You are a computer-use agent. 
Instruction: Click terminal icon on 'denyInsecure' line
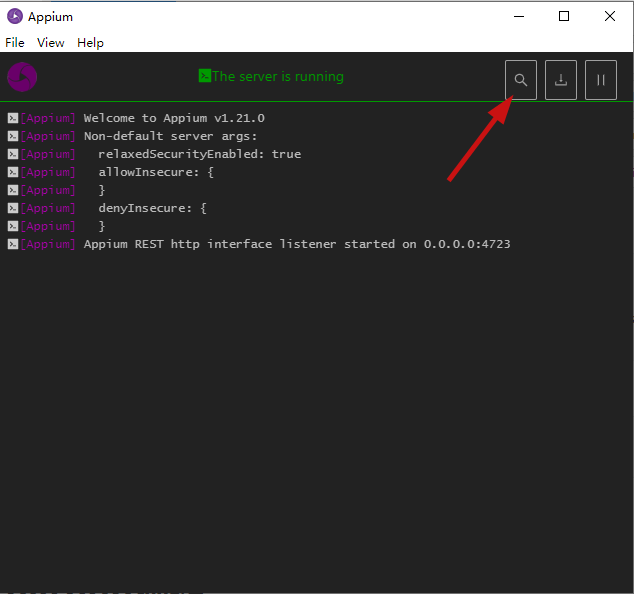(x=13, y=208)
